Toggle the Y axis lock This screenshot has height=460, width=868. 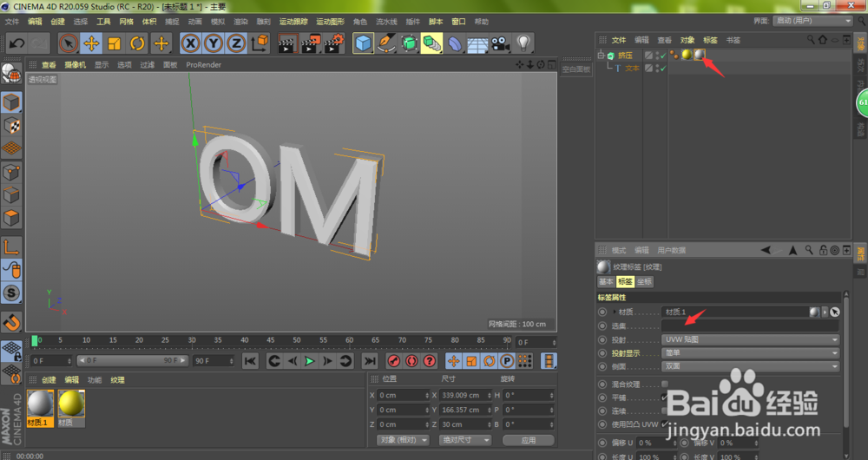click(214, 43)
